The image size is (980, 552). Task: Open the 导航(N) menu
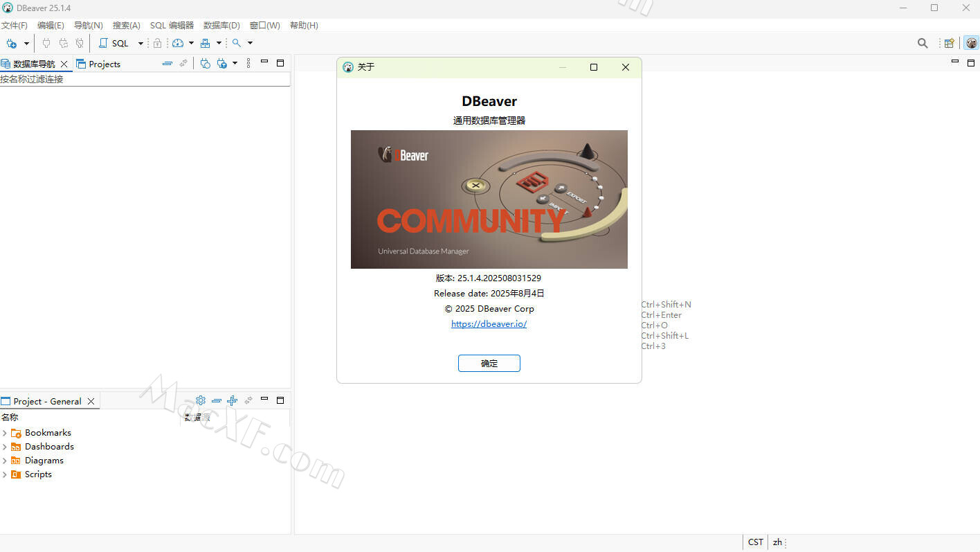pyautogui.click(x=89, y=25)
